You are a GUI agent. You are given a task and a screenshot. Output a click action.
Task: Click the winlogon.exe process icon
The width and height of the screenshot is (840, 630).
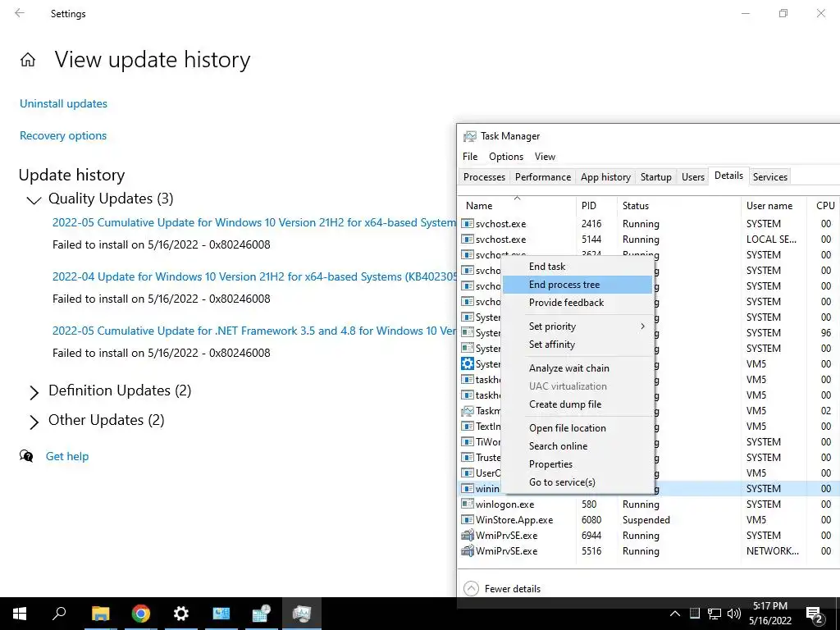(x=467, y=504)
